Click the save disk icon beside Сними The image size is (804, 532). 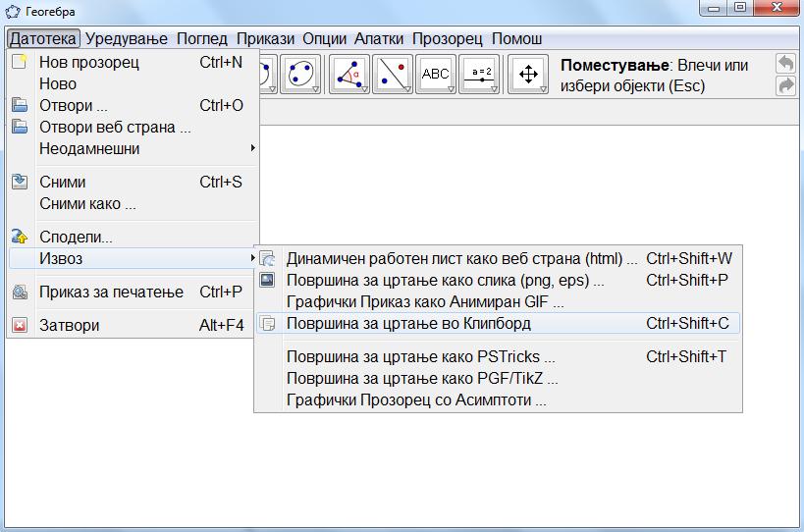tap(20, 182)
